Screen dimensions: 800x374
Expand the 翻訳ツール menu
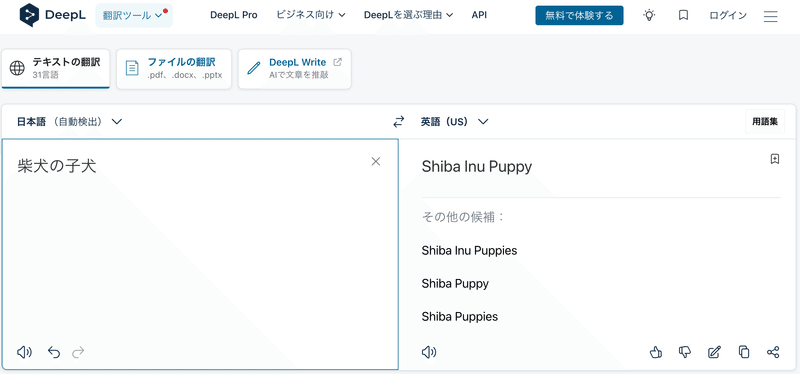pos(134,15)
